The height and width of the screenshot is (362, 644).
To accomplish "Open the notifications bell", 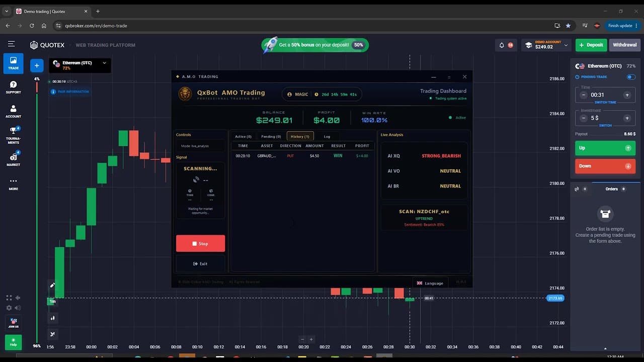I will tap(502, 45).
